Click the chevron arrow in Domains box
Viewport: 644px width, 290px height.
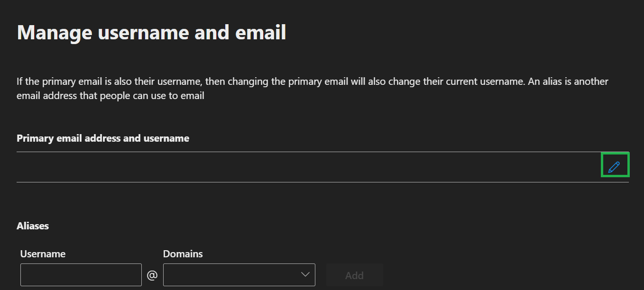(x=305, y=275)
